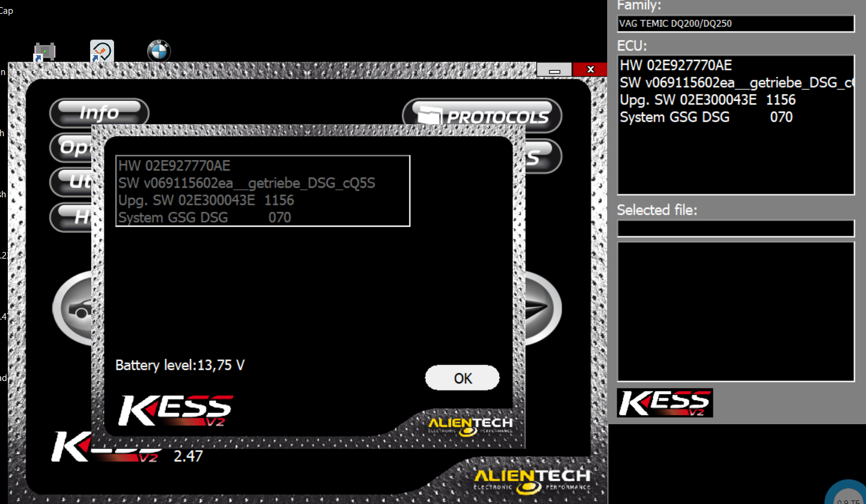This screenshot has height=504, width=866.
Task: Open the grey chip connector desktop shortcut
Action: pos(45,52)
